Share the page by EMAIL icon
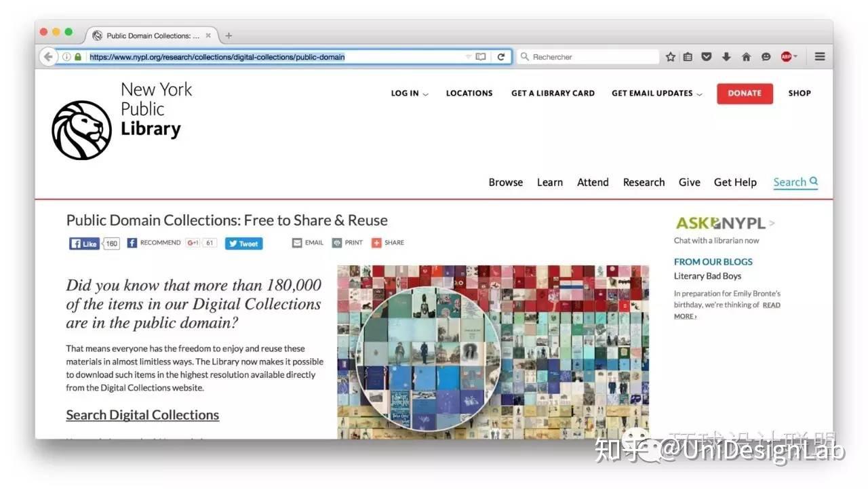 point(308,243)
